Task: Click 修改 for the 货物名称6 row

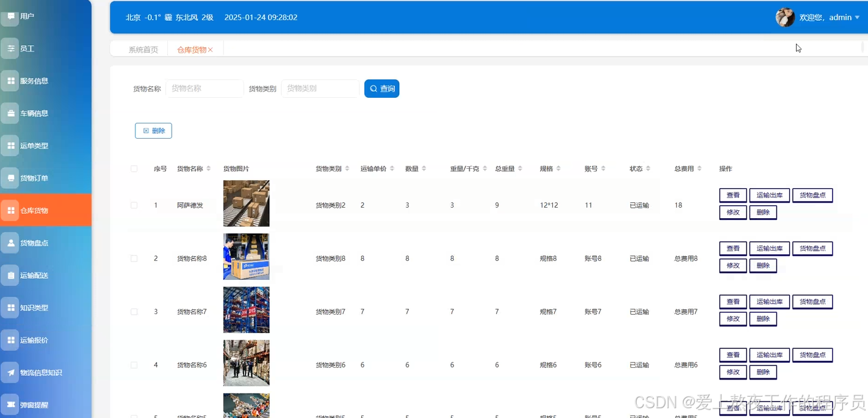Action: click(x=733, y=372)
